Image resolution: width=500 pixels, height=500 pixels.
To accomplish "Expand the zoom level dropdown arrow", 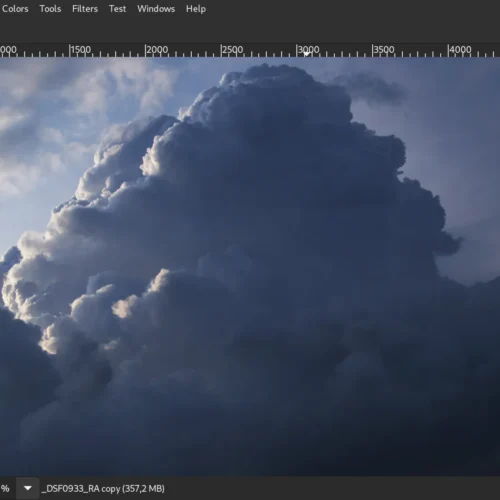I will point(28,488).
